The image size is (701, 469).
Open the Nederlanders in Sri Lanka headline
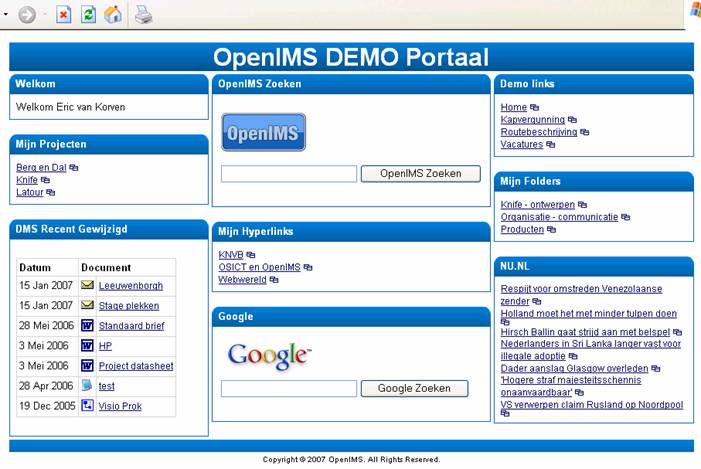coord(591,350)
